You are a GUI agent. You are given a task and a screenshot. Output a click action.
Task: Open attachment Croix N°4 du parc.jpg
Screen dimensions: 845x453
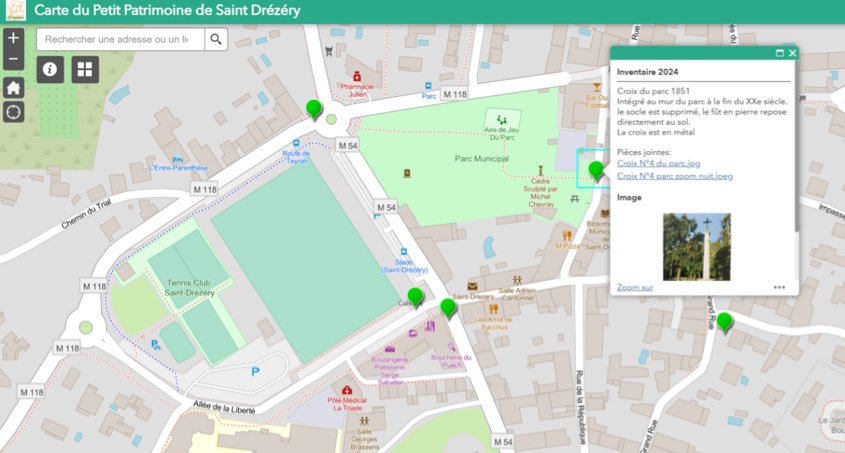(658, 163)
